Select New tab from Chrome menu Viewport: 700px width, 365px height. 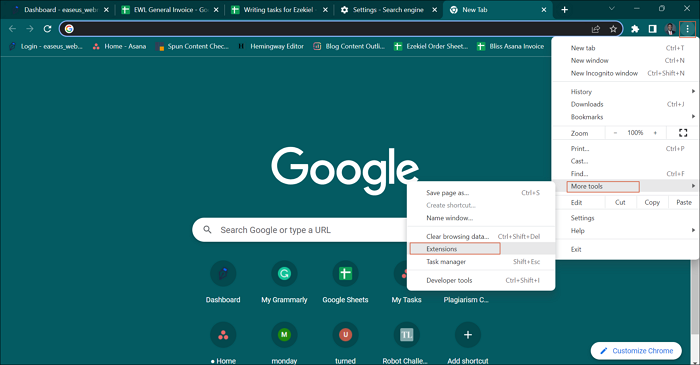pyautogui.click(x=625, y=48)
